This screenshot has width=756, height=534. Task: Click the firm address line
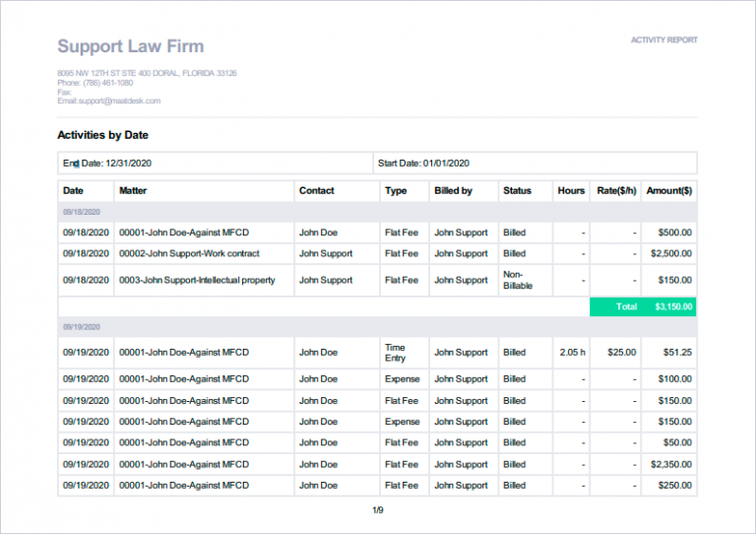click(x=147, y=73)
